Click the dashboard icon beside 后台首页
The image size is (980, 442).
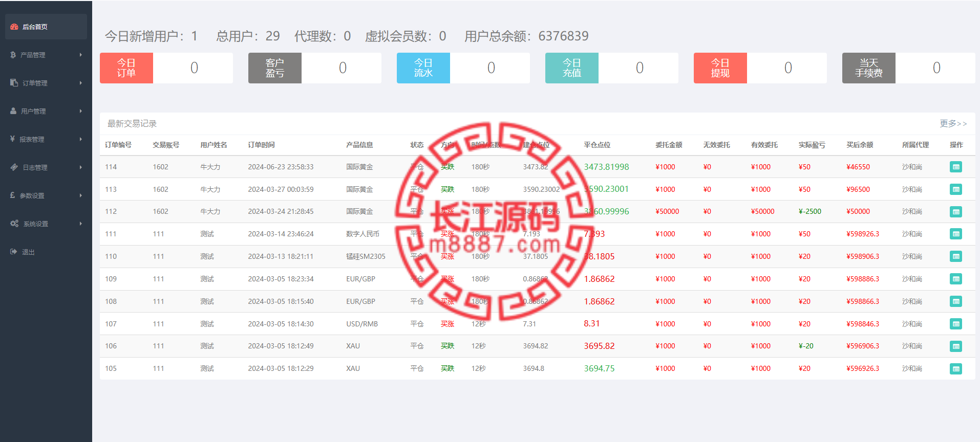[x=14, y=27]
